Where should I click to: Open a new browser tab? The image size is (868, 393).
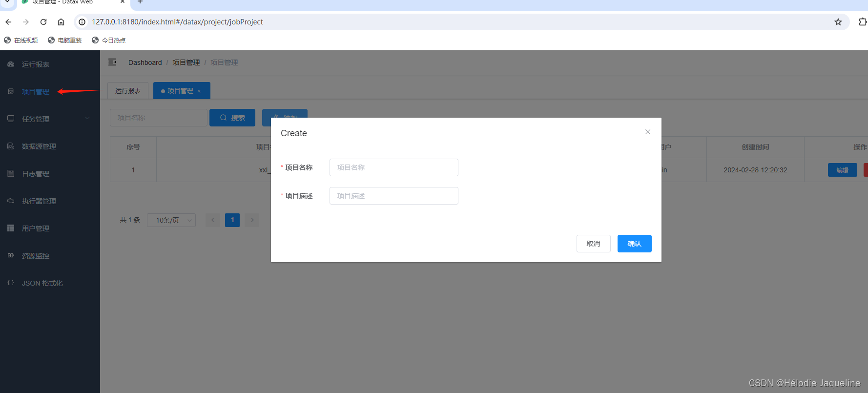(140, 2)
